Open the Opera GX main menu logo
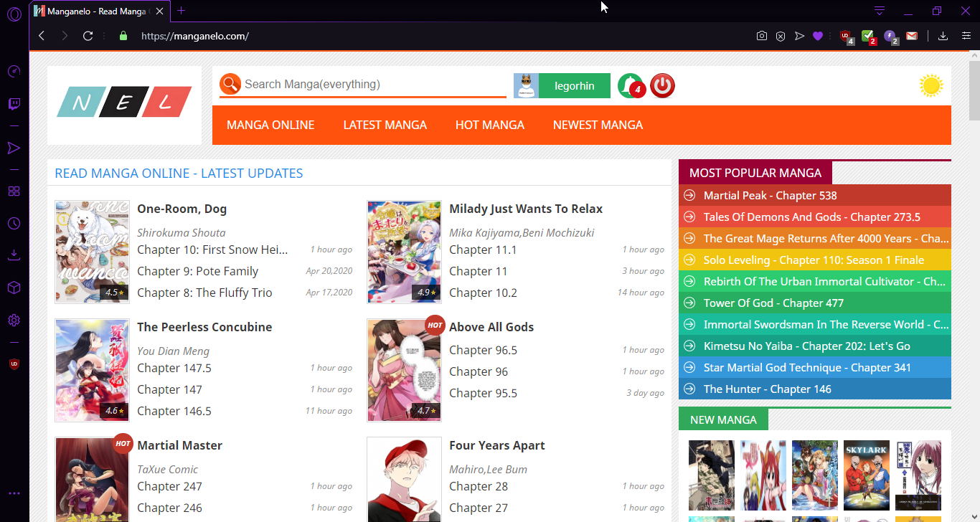Screen dimensions: 980x522 click(x=14, y=14)
